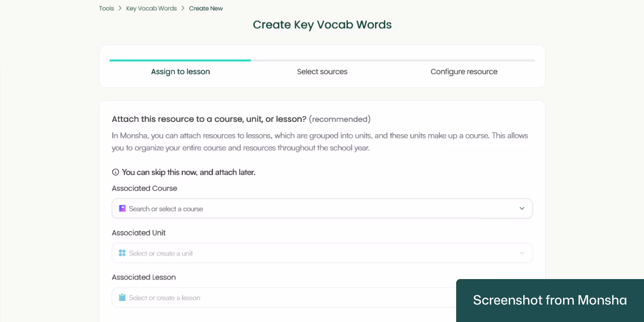Go to the Select sources step
The image size is (644, 322).
point(322,71)
